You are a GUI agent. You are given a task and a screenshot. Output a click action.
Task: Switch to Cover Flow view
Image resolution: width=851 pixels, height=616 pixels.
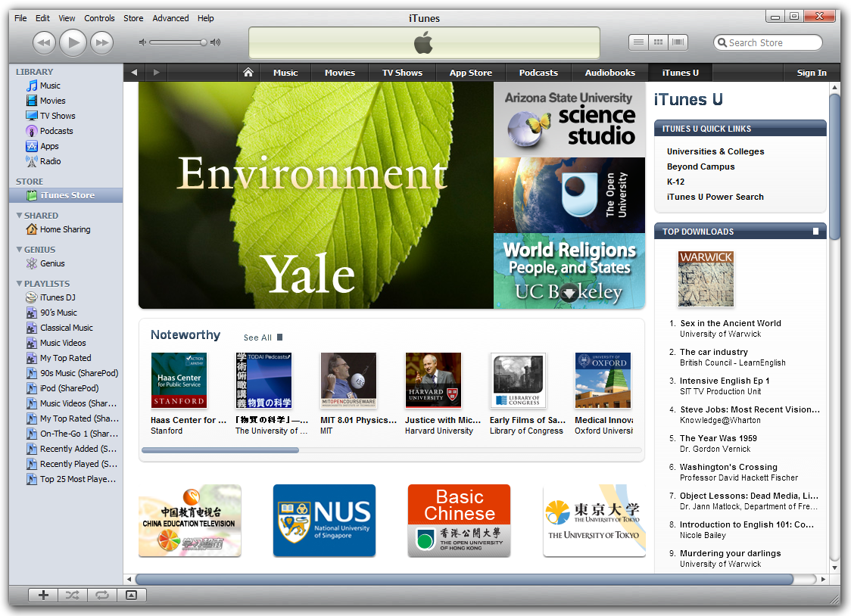point(678,42)
